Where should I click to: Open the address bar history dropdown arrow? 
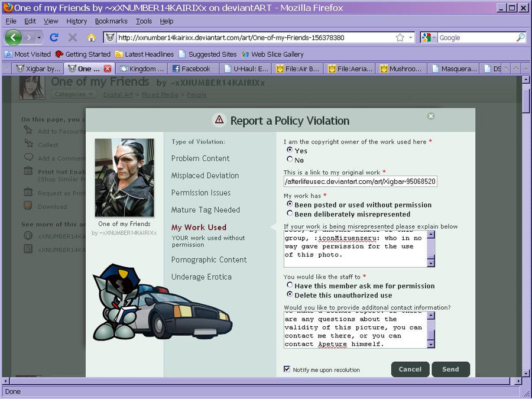pos(411,37)
